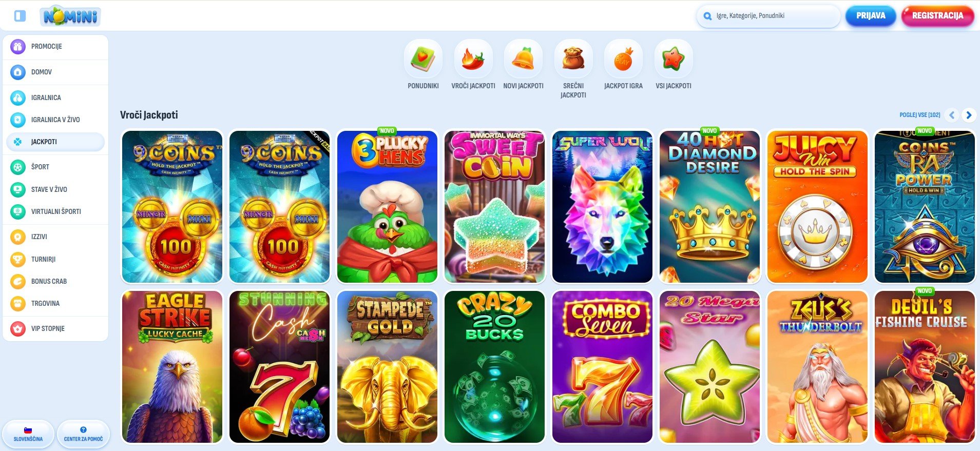
Task: View all 102 games via Poglej vse
Action: 920,115
